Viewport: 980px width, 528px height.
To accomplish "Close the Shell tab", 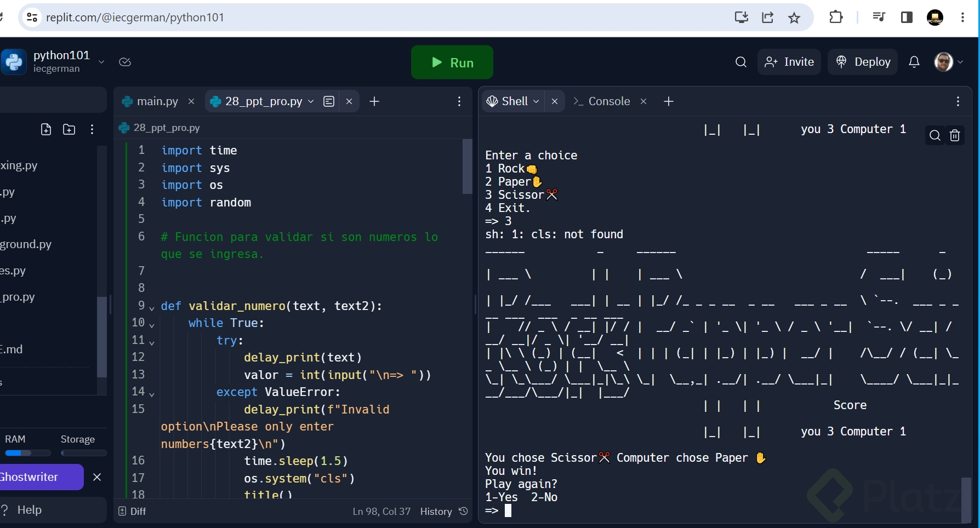I will pos(555,101).
